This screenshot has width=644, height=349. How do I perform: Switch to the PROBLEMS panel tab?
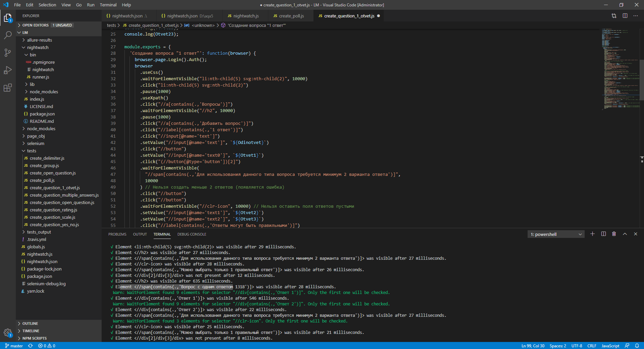(117, 234)
